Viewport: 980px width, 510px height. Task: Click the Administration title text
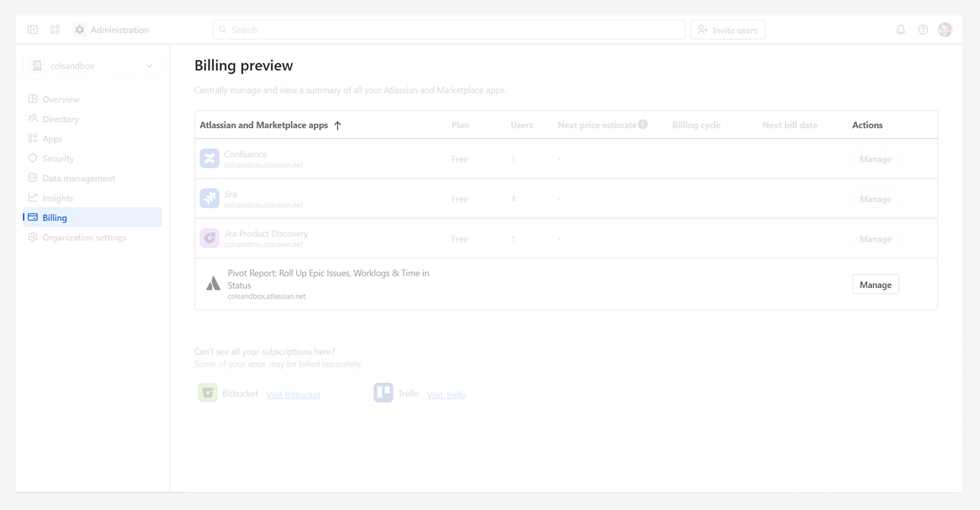(x=120, y=29)
